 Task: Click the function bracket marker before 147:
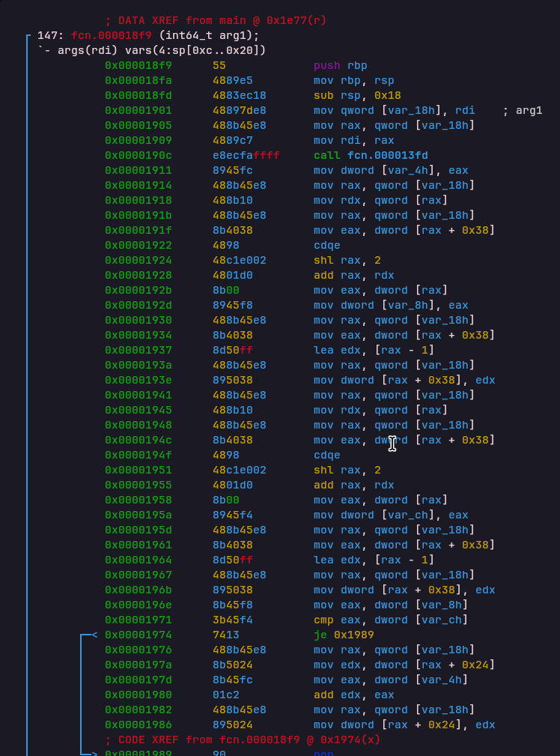[x=28, y=35]
